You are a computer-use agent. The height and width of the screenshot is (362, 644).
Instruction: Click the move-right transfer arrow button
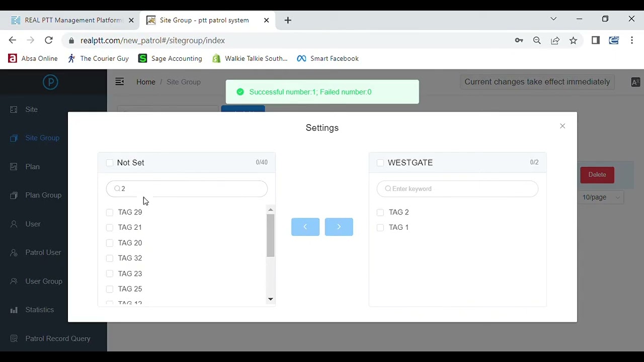pyautogui.click(x=339, y=227)
